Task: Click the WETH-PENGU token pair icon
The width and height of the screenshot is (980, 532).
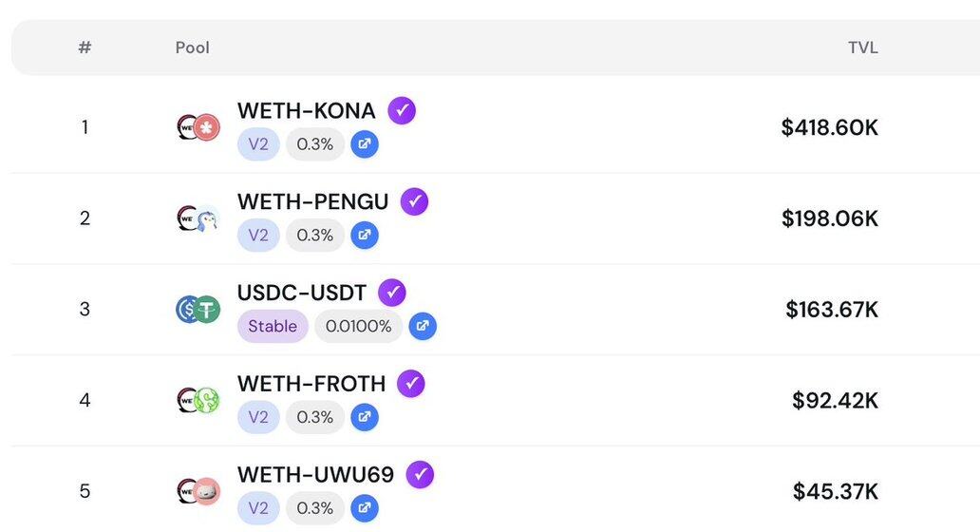Action: (198, 218)
